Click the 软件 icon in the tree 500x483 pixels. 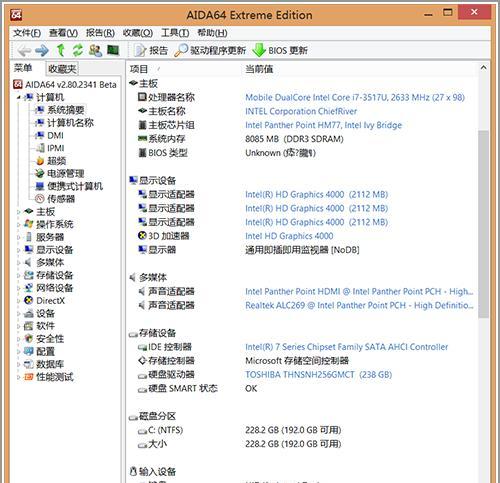pyautogui.click(x=29, y=326)
